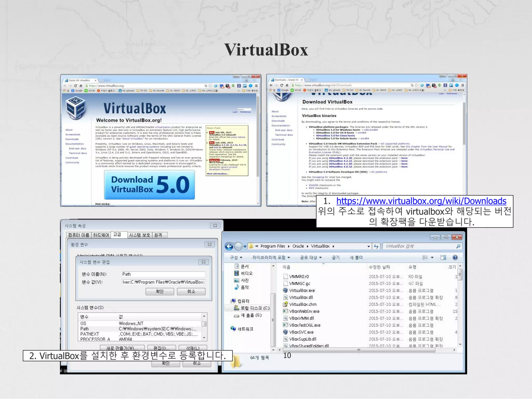Click the refresh icon beside Explorer address bar
Viewport: 532px width, 399px height.
[376, 246]
